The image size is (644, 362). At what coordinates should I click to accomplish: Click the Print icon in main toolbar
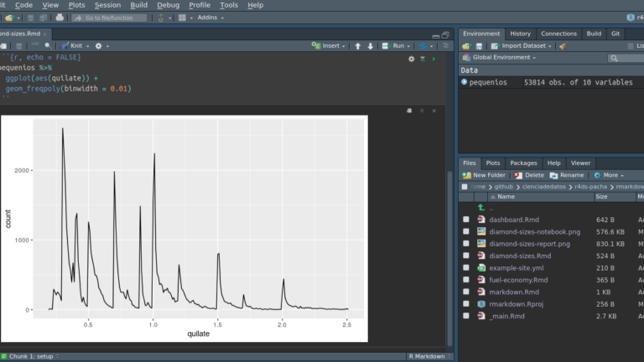pos(60,18)
